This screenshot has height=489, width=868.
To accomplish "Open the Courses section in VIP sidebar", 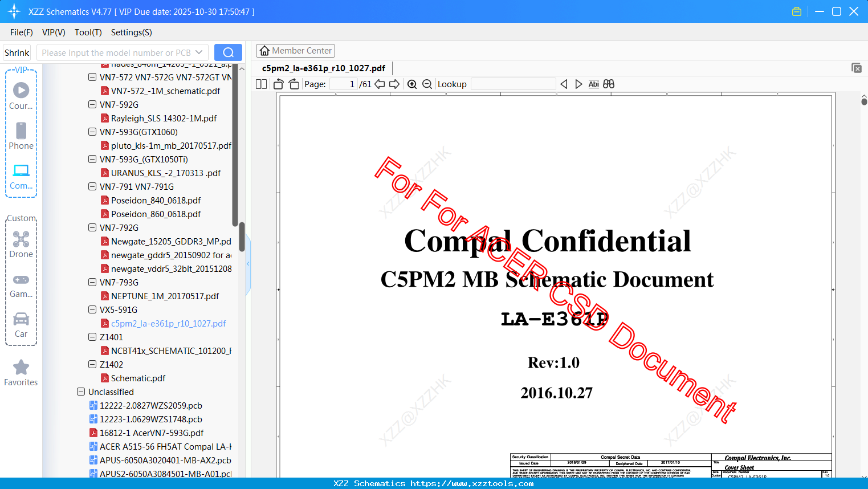I will click(21, 96).
